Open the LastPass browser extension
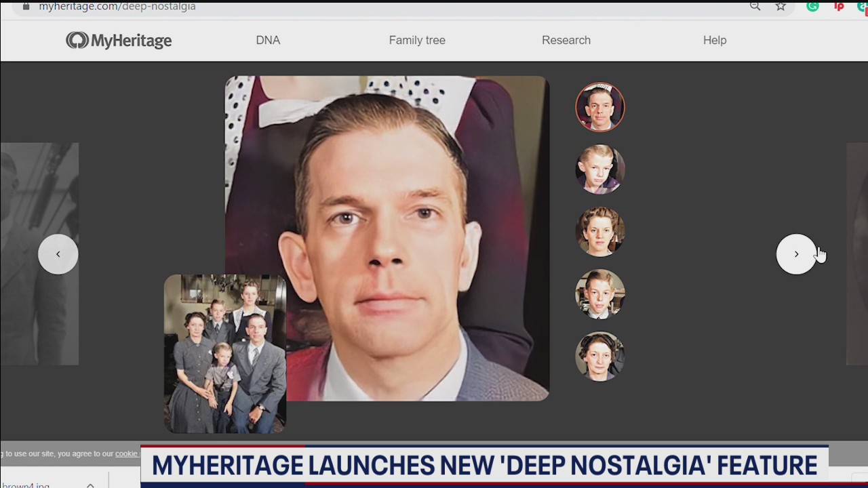868x488 pixels. click(837, 7)
